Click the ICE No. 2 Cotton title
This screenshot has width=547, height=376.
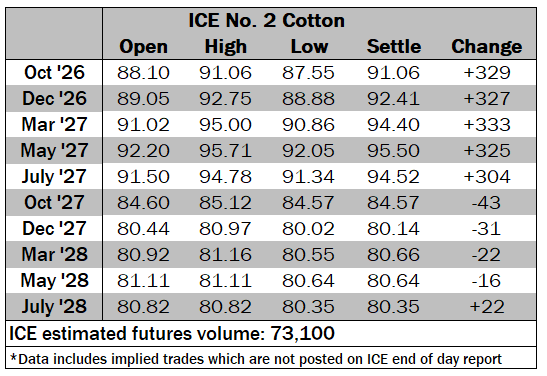click(x=267, y=21)
